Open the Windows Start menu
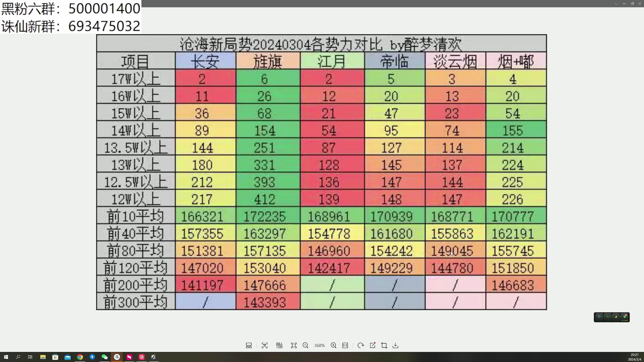Image resolution: width=644 pixels, height=362 pixels. [x=6, y=357]
